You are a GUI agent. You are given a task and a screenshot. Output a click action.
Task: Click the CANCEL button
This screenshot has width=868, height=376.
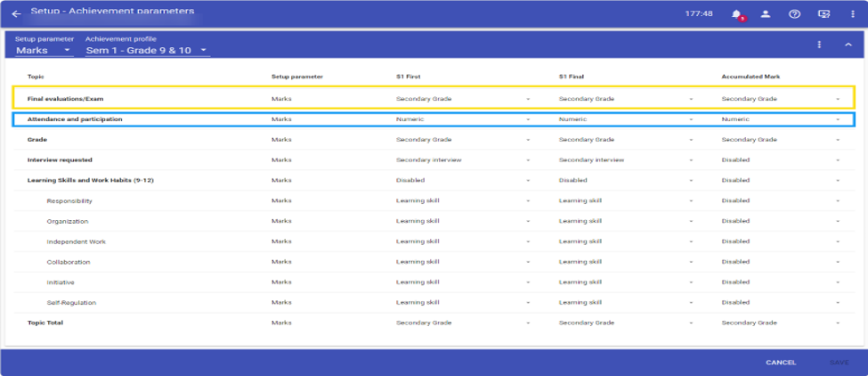click(x=781, y=363)
